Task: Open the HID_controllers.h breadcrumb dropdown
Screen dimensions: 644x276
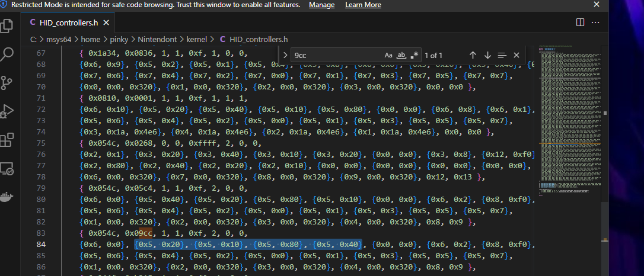Action: click(x=259, y=39)
